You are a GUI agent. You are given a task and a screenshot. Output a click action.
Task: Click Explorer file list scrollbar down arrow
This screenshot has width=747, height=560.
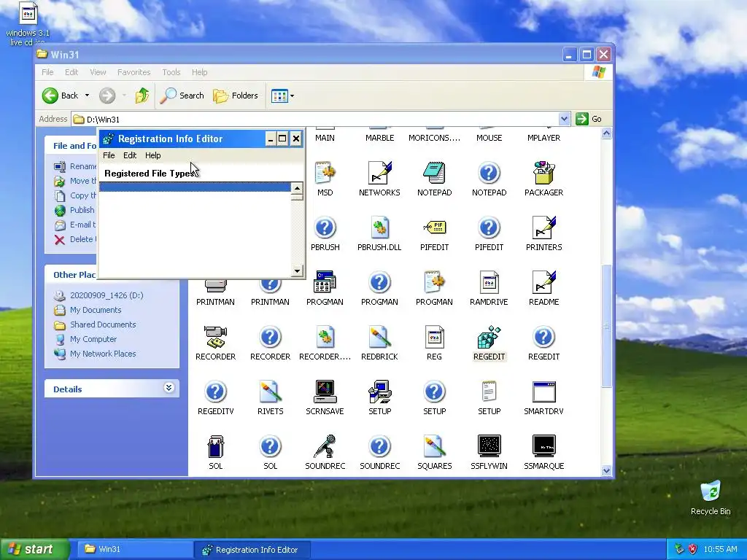[606, 470]
